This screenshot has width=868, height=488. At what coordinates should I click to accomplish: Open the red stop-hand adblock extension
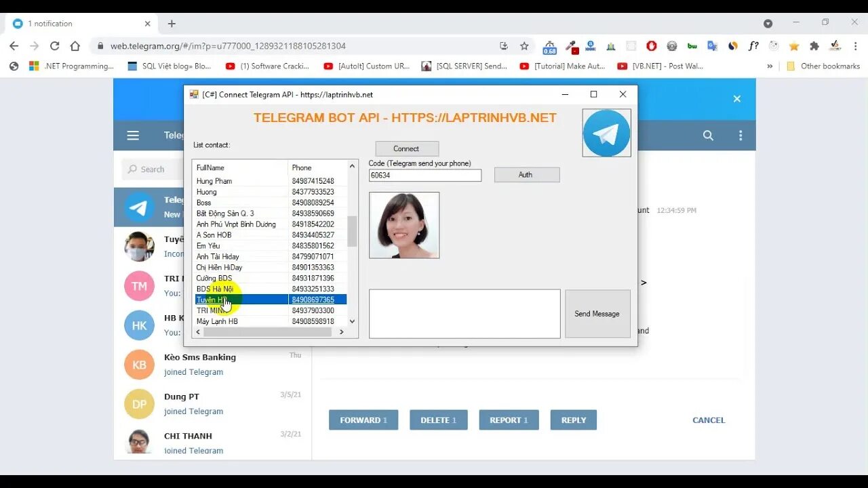click(x=651, y=46)
